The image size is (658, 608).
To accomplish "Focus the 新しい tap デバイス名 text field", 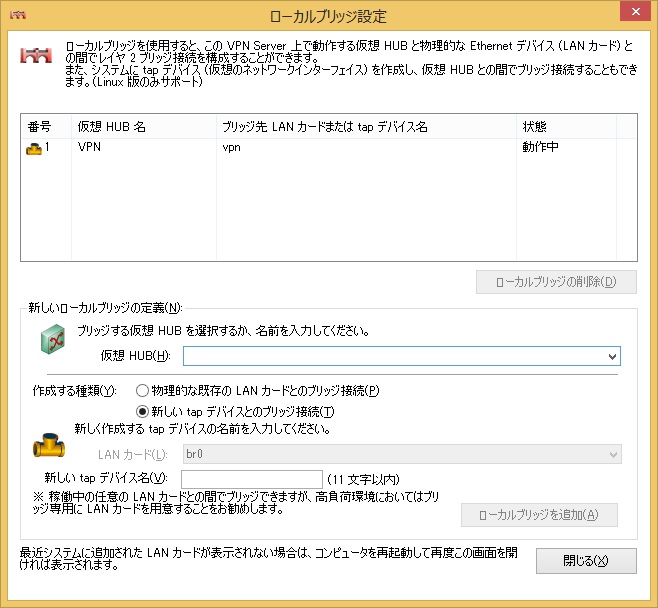I will (252, 479).
